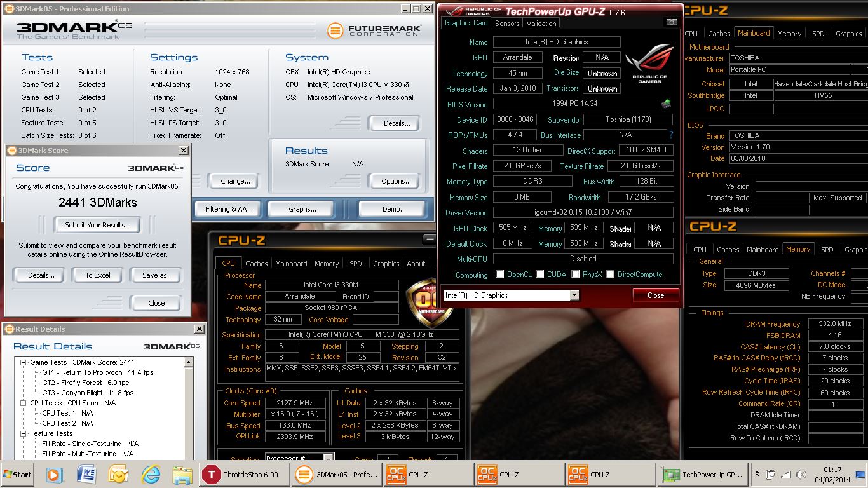
Task: Switch to the Sensors tab in GPU-Z
Action: (x=507, y=23)
